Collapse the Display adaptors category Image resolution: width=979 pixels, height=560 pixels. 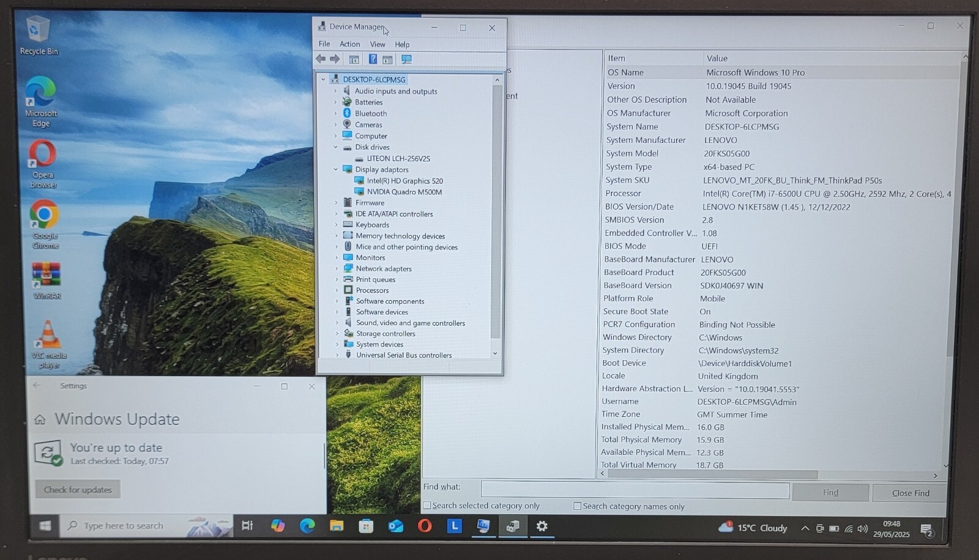[335, 169]
